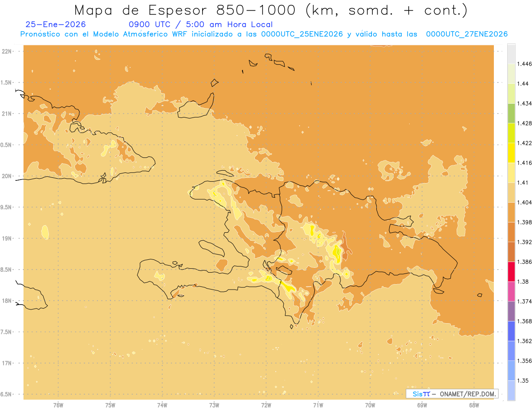Click the latitude label "17N"
This screenshot has width=532, height=411.
point(7,363)
